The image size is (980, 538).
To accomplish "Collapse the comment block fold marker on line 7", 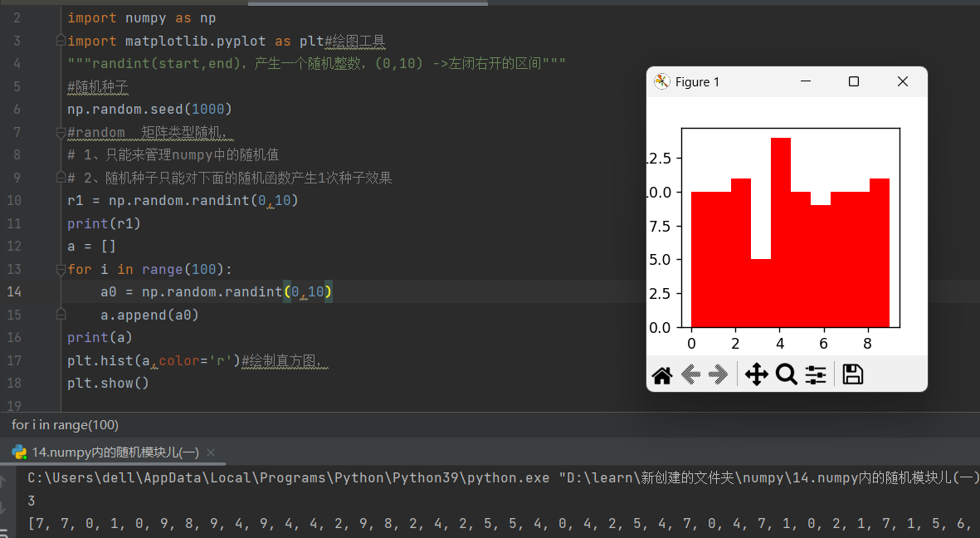I will pyautogui.click(x=61, y=133).
